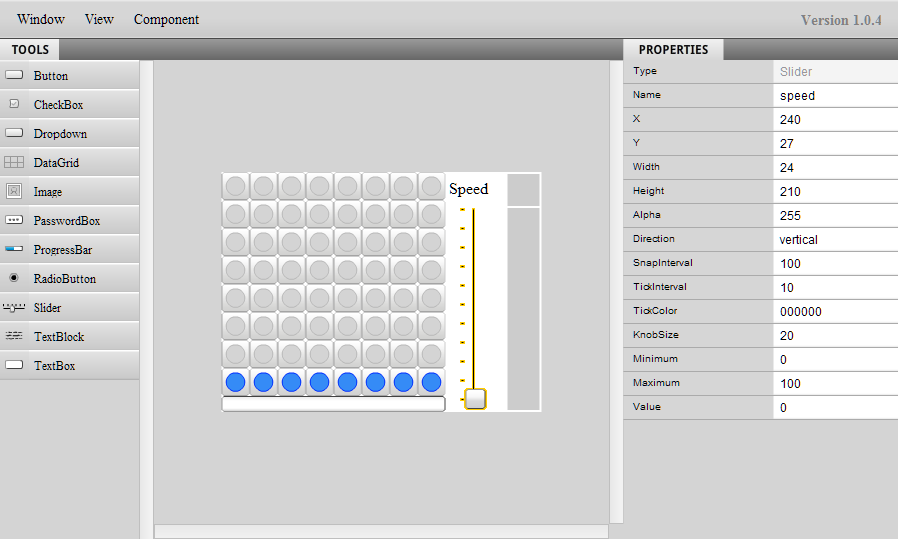Edit the Y property value 27
The width and height of the screenshot is (898, 539).
click(836, 144)
